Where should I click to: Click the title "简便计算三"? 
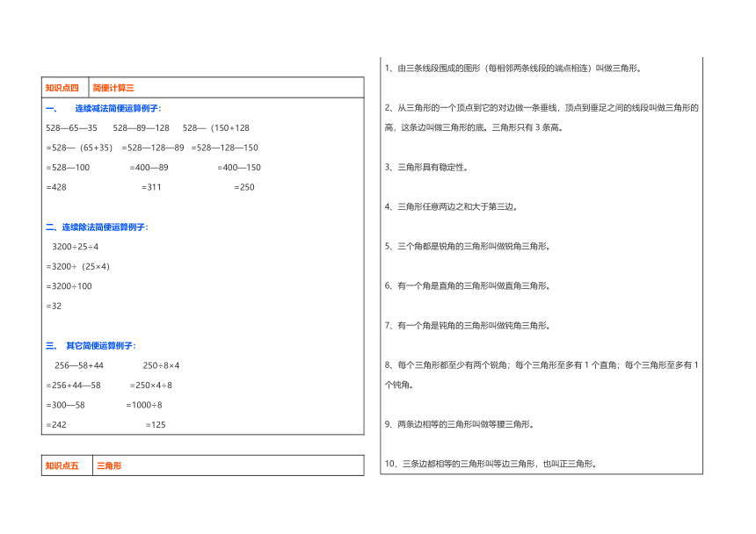click(x=113, y=88)
